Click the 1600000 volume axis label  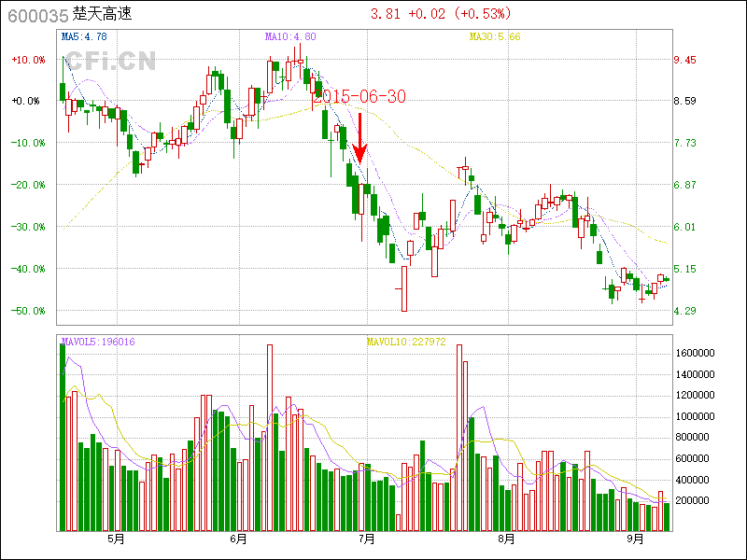click(x=698, y=354)
